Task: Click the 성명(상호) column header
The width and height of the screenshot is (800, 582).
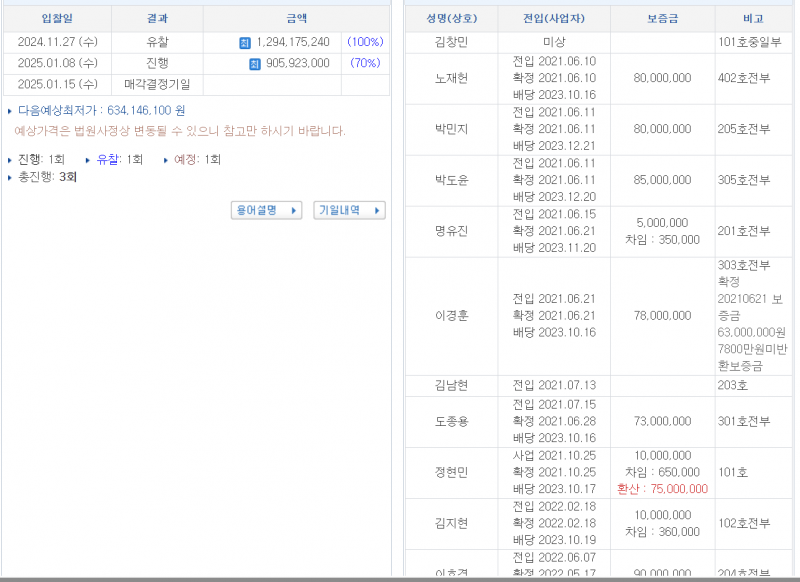Action: coord(451,18)
